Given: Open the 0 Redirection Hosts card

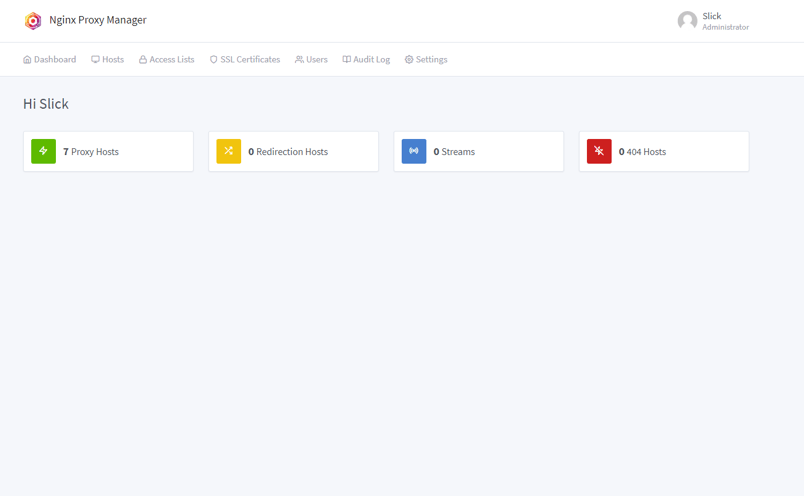Looking at the screenshot, I should tap(294, 151).
